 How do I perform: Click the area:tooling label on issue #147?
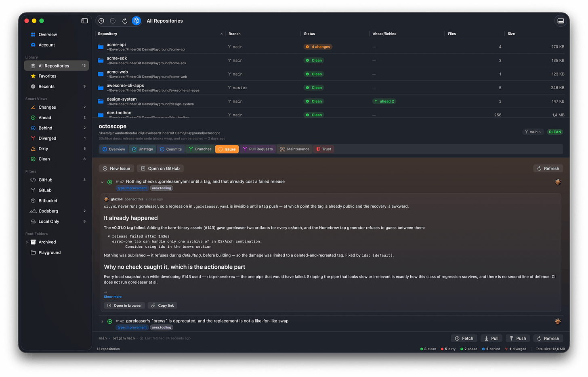(162, 188)
